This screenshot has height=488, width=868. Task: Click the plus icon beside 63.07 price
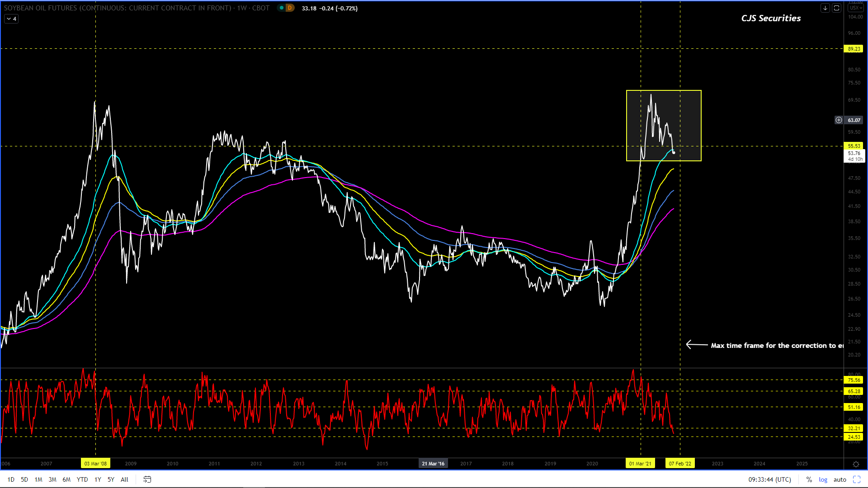[x=839, y=120]
